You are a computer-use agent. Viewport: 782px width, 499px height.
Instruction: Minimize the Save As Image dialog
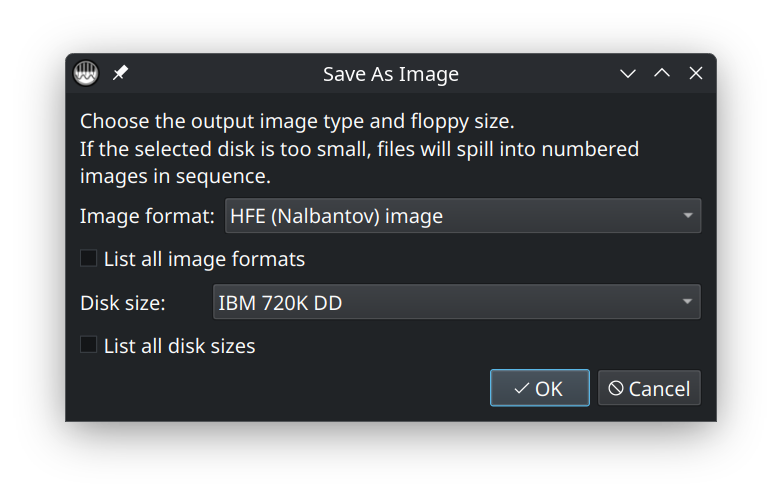pos(628,74)
